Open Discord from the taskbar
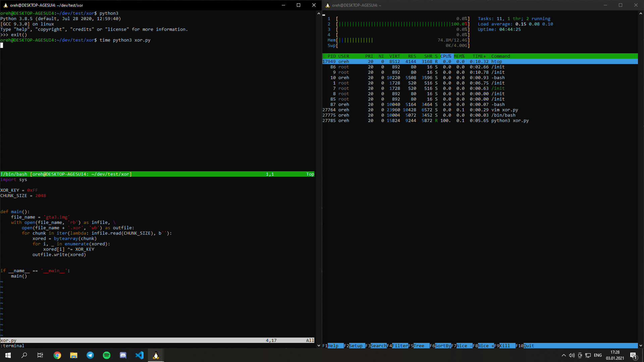This screenshot has height=362, width=644. (123, 355)
